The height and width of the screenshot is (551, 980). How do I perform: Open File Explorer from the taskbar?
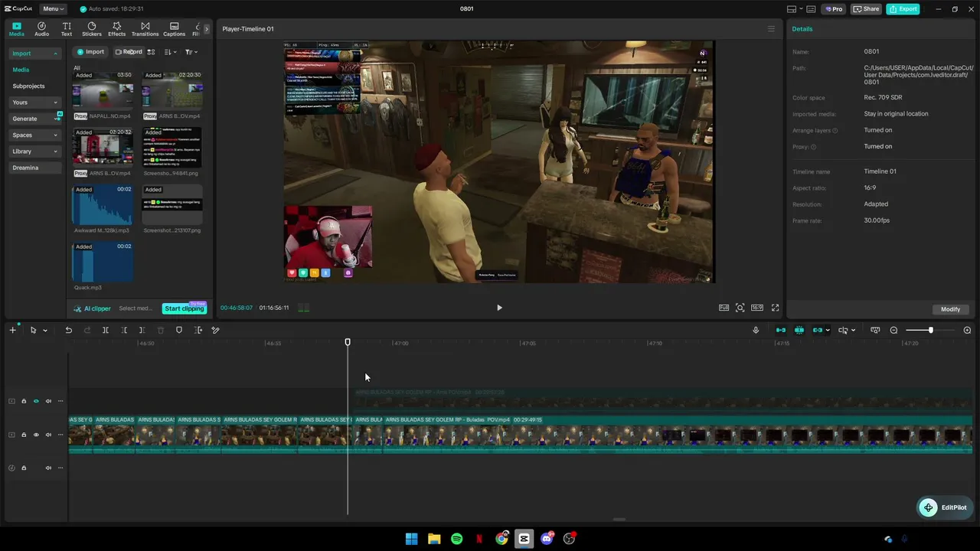(x=434, y=539)
